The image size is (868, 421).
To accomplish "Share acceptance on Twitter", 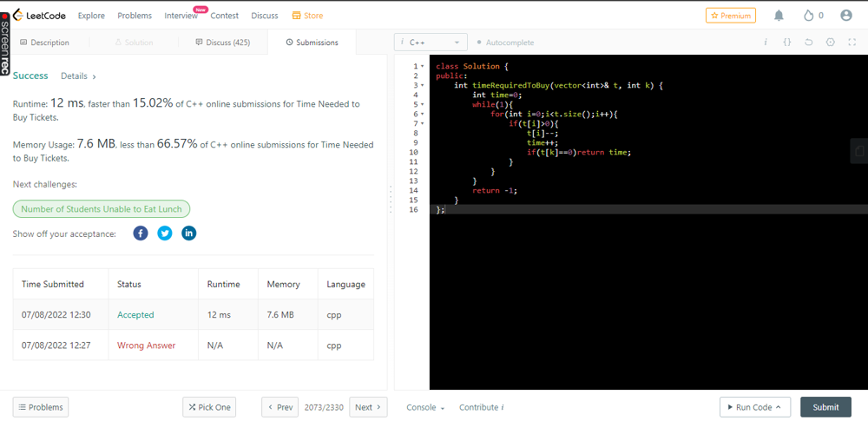I will (x=165, y=234).
